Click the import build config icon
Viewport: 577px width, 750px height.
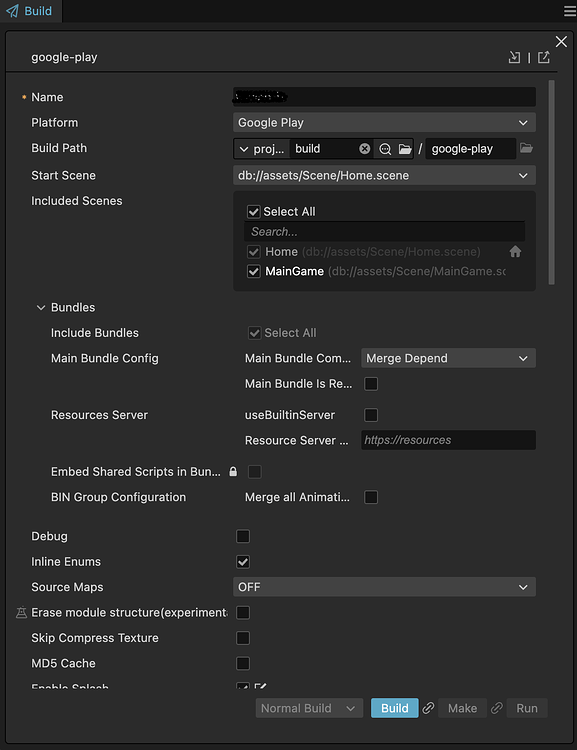point(514,57)
